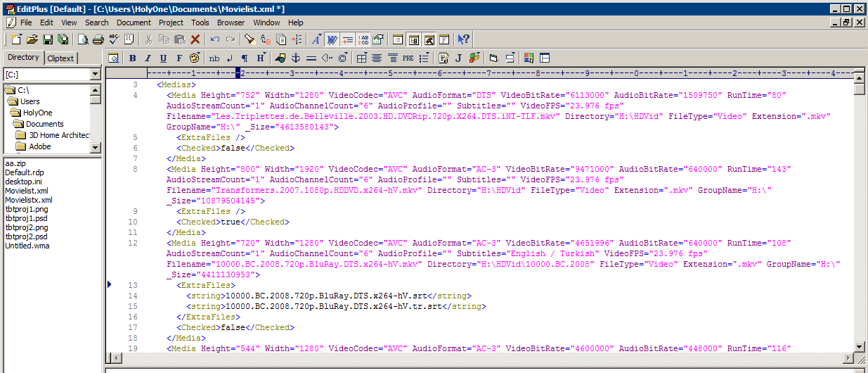Open the Project menu
Image resolution: width=868 pixels, height=373 pixels.
pos(171,23)
